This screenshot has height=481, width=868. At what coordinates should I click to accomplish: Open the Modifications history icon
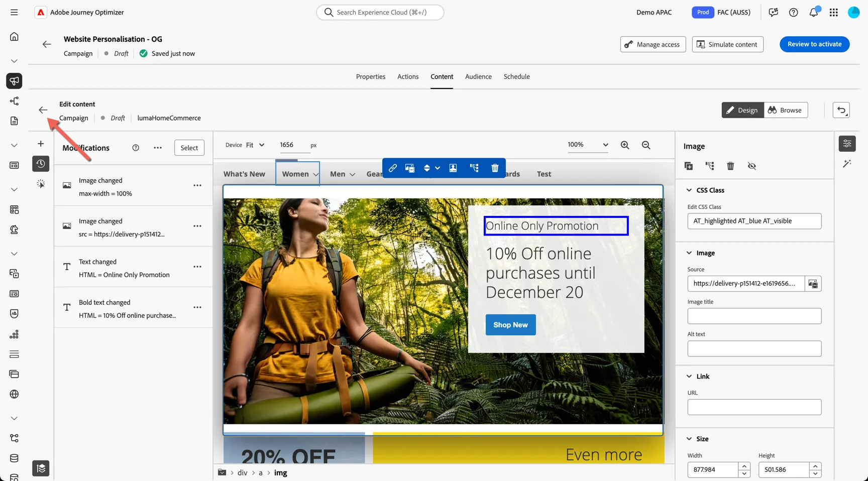pyautogui.click(x=41, y=164)
